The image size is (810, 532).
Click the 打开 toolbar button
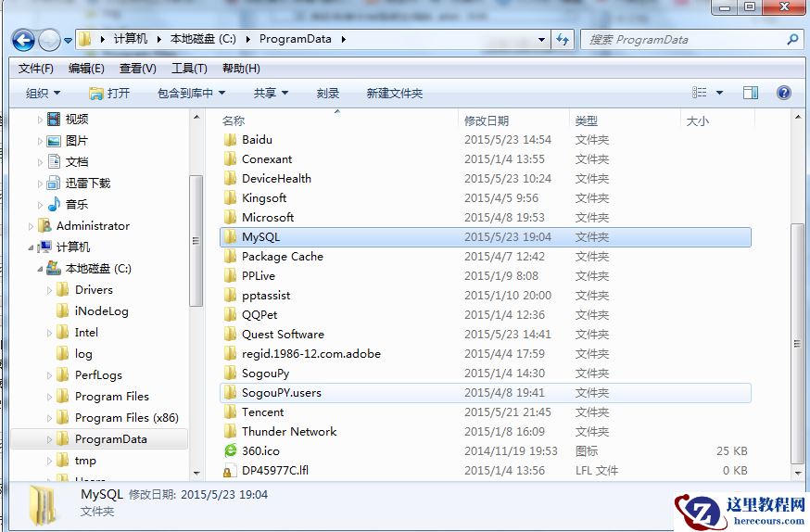[x=109, y=94]
